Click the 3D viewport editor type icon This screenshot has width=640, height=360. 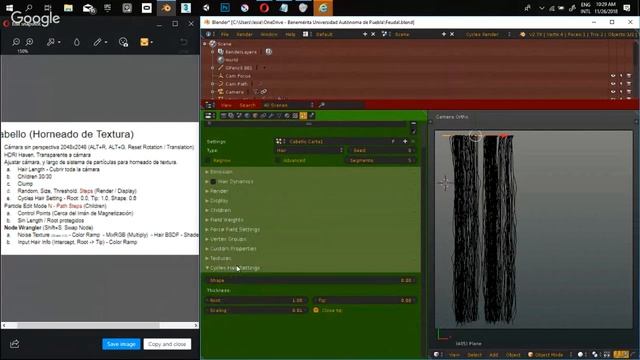(437, 354)
